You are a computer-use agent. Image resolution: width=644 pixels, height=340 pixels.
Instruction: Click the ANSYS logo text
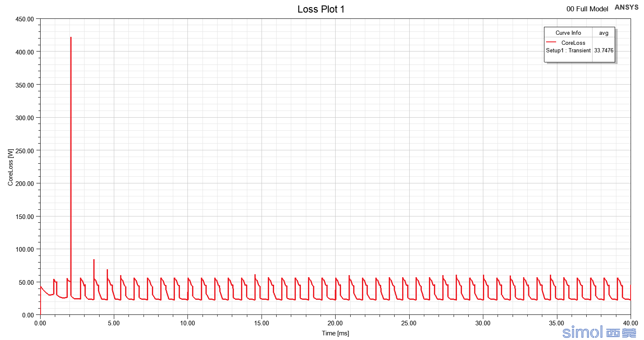pyautogui.click(x=626, y=7)
